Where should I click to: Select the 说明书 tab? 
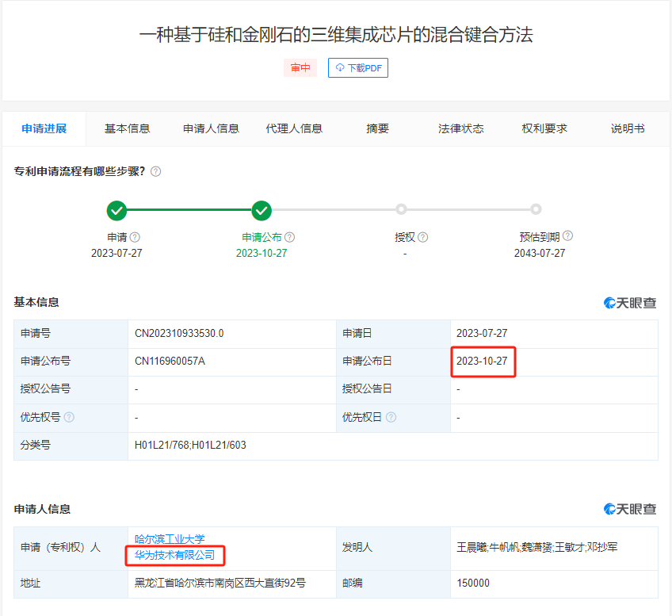[x=628, y=128]
